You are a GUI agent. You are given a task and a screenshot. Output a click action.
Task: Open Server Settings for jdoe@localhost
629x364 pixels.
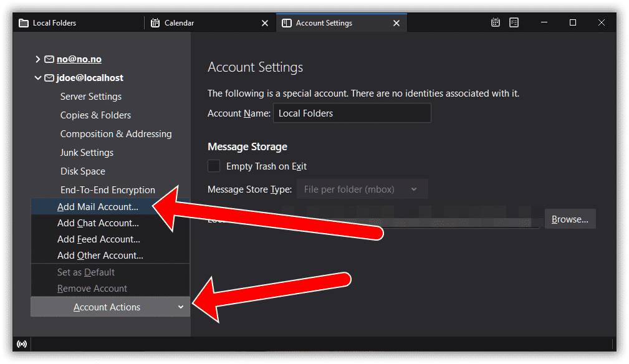coord(91,97)
